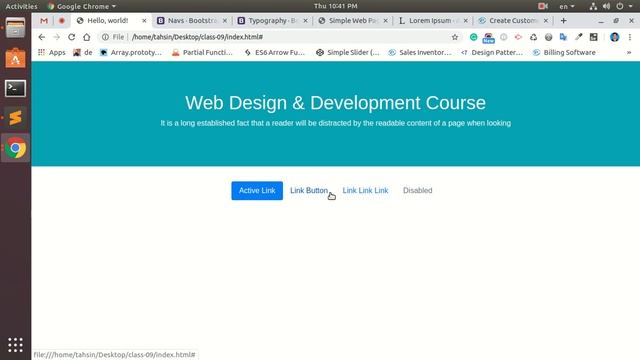
Task: Click the Web Design & Development Course heading
Action: (x=336, y=103)
